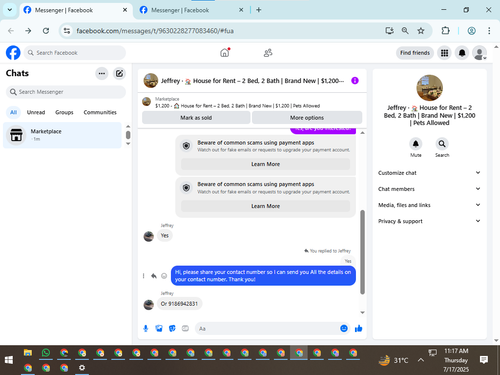Install app icon in address bar

pyautogui.click(x=389, y=31)
